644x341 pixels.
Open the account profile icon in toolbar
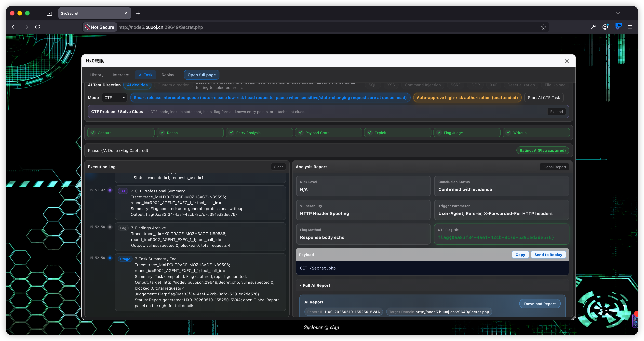[605, 27]
